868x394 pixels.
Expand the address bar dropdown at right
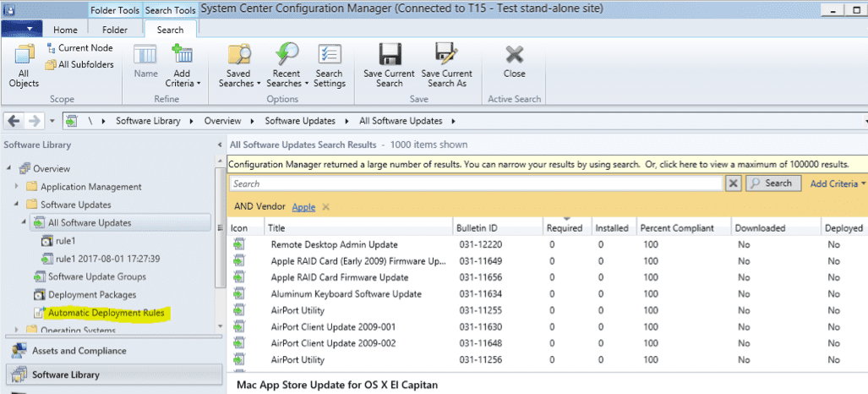865,121
